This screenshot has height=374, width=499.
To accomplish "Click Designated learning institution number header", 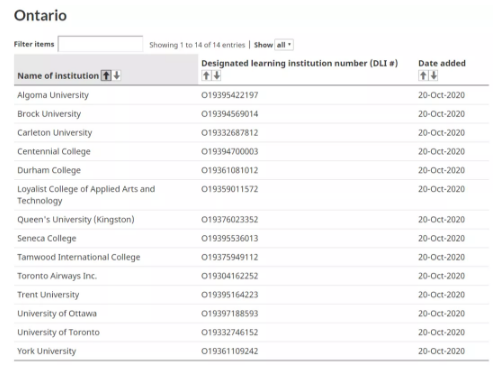I will tap(299, 63).
